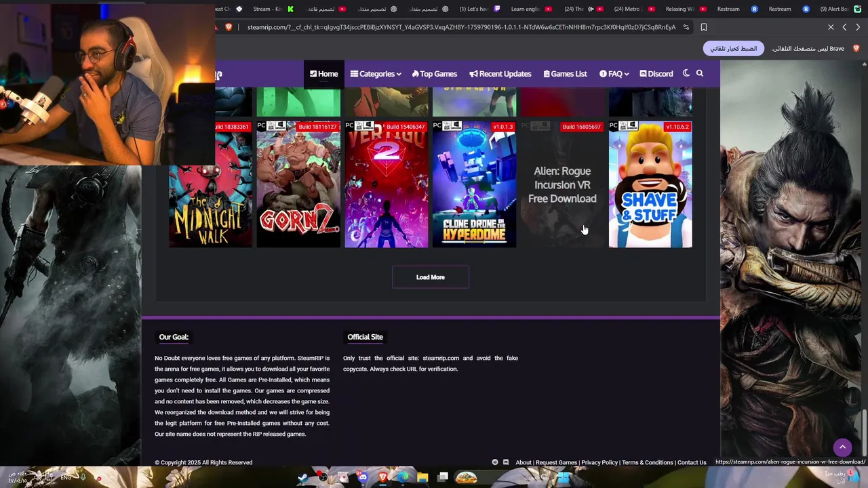
Task: Click the Build 18116127 badge
Action: (317, 127)
